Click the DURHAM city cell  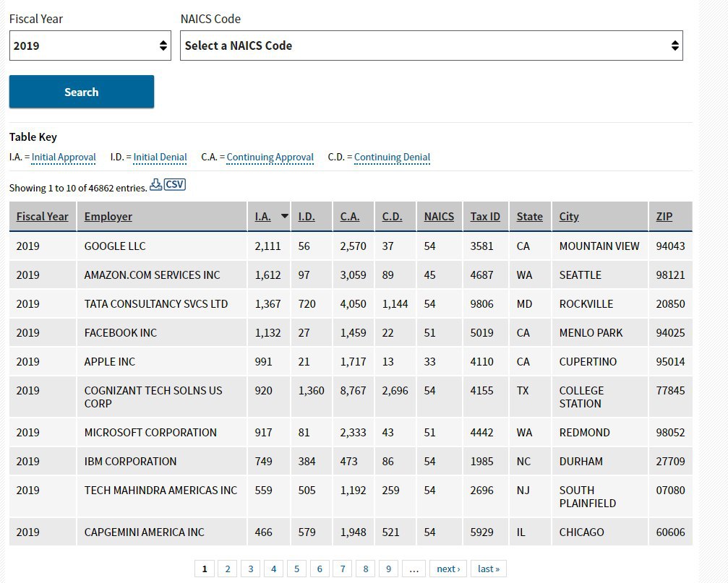coord(600,461)
